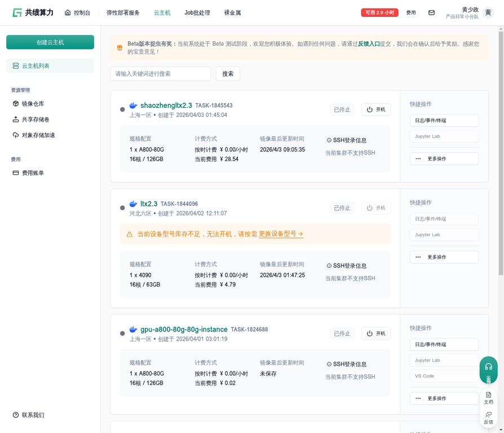
Task: Click the keyword search input field
Action: [161, 74]
